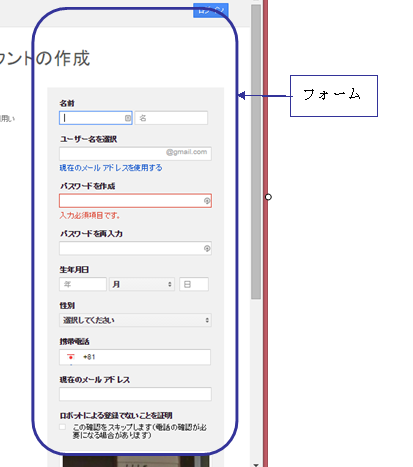
Task: Click the arrowhead pointing at the form outline
Action: 242,96
